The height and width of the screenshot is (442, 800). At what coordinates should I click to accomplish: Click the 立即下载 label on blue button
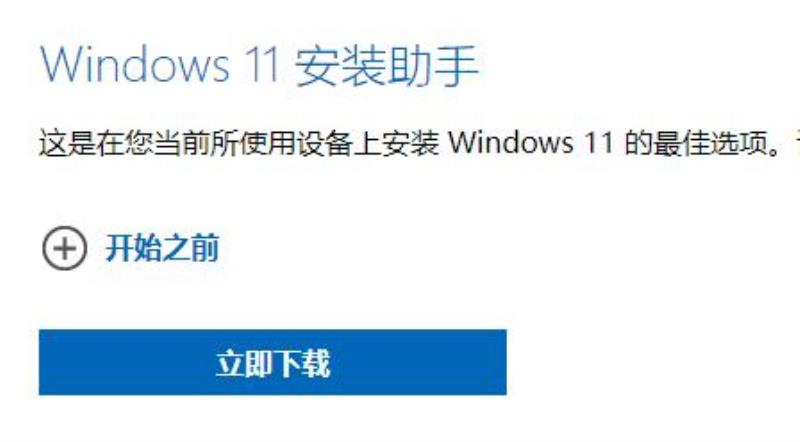(273, 363)
